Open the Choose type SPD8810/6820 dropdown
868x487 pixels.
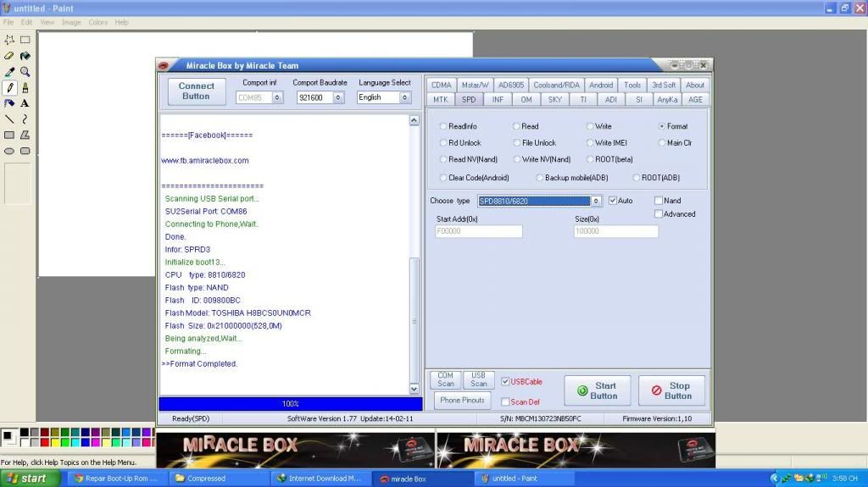coord(596,201)
